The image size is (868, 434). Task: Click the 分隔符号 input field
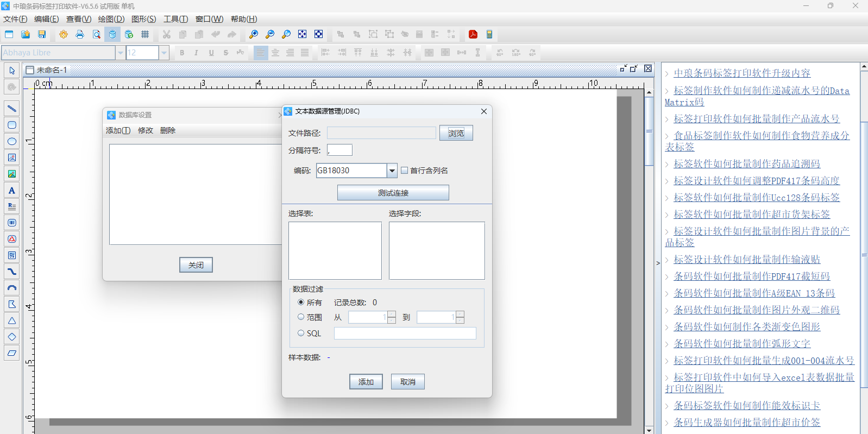tap(340, 150)
